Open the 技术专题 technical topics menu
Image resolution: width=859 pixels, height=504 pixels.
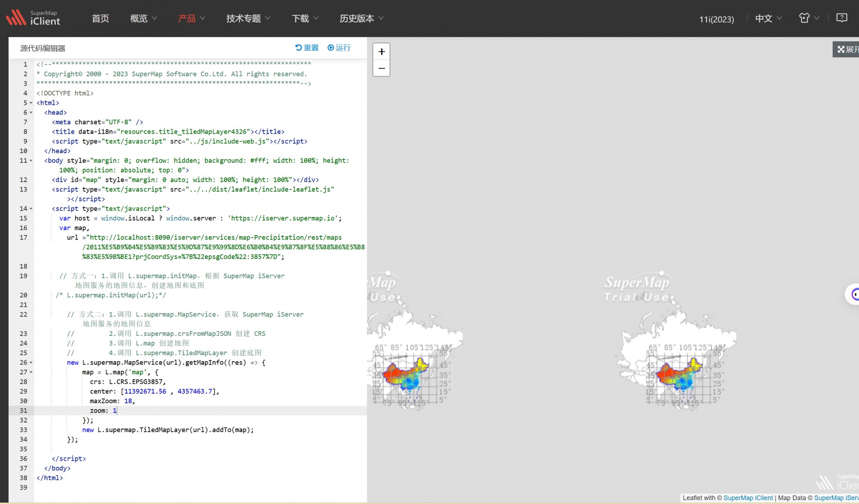click(248, 19)
